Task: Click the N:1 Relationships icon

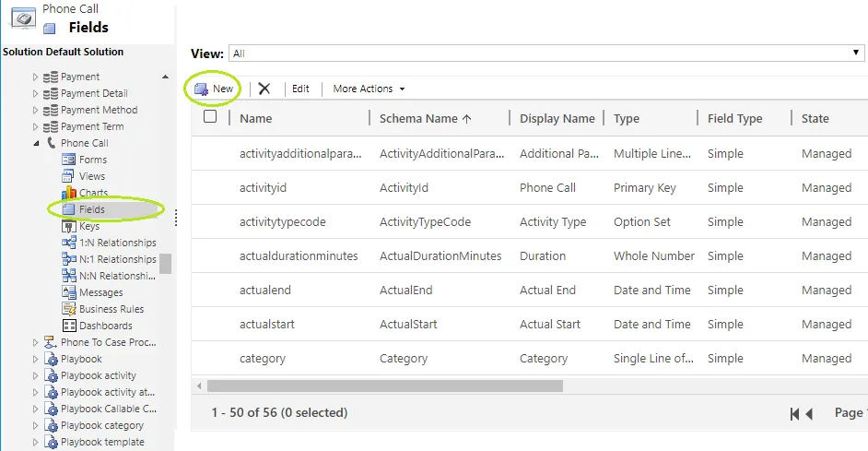Action: (x=68, y=259)
